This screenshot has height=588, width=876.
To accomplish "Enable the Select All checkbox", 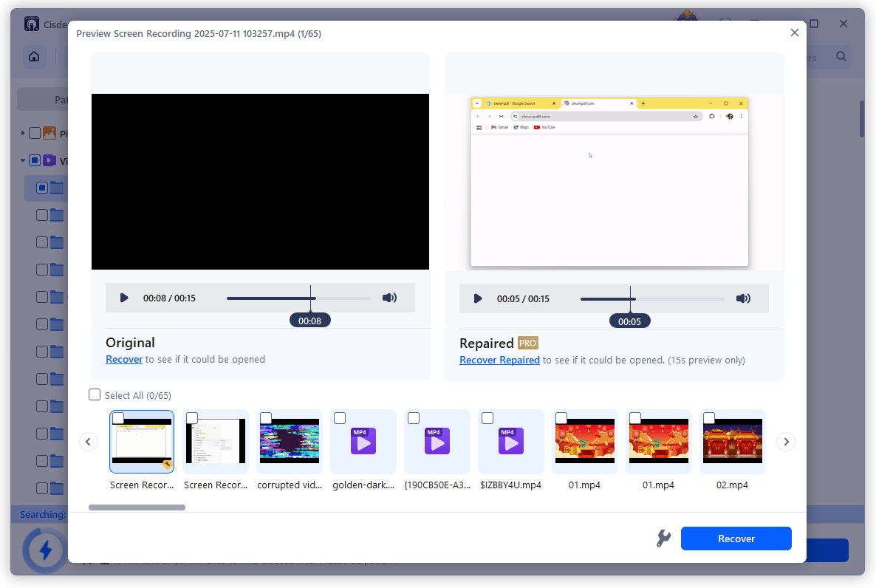I will 95,394.
